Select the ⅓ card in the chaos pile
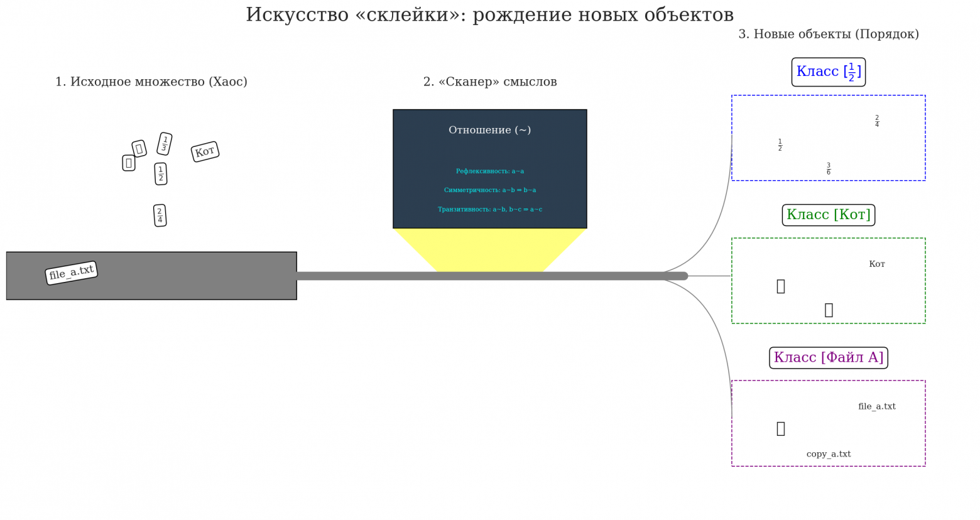The width and height of the screenshot is (980, 520). 165,144
